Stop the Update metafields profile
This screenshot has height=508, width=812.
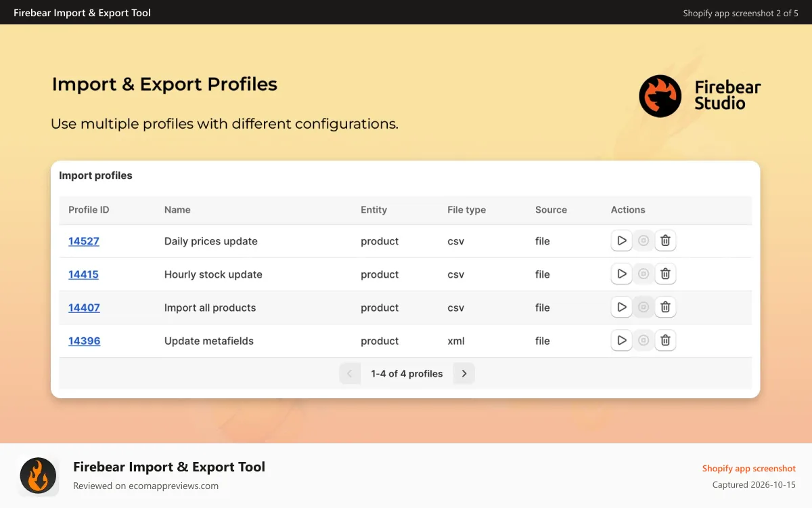pyautogui.click(x=644, y=340)
